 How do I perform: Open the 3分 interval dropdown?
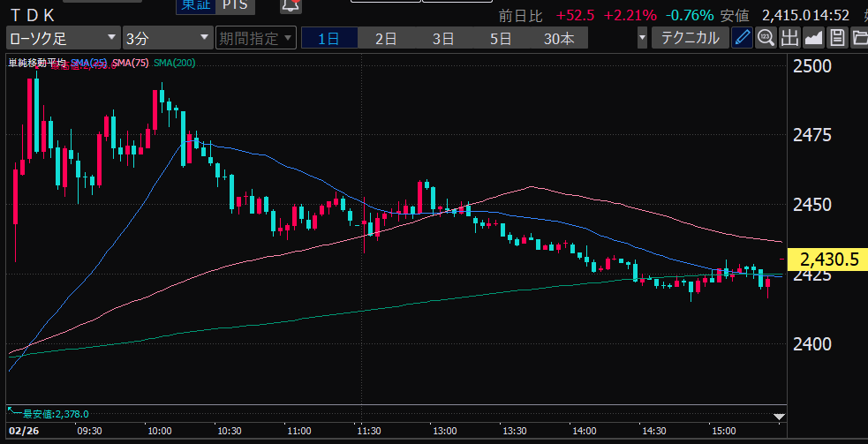point(167,38)
